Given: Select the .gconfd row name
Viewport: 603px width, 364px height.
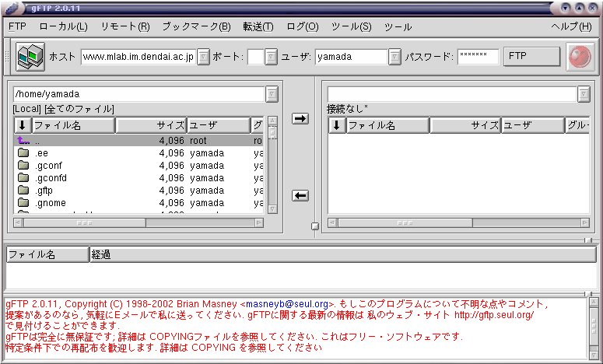Looking at the screenshot, I should click(x=51, y=178).
